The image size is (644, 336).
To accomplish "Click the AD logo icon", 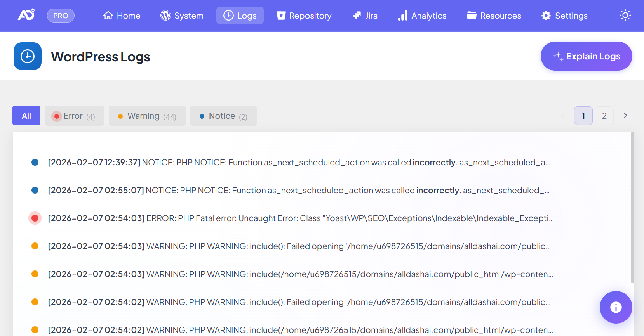I will pos(26,15).
